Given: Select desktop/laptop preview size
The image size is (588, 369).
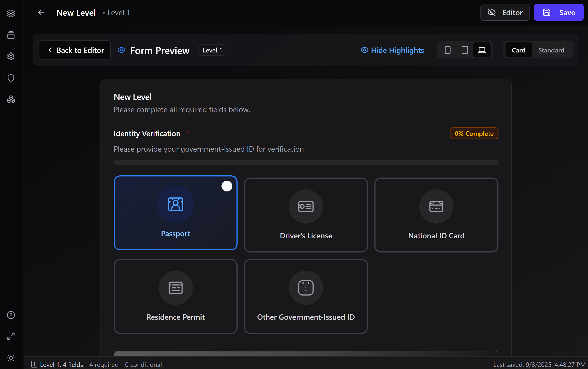Looking at the screenshot, I should click(x=482, y=50).
